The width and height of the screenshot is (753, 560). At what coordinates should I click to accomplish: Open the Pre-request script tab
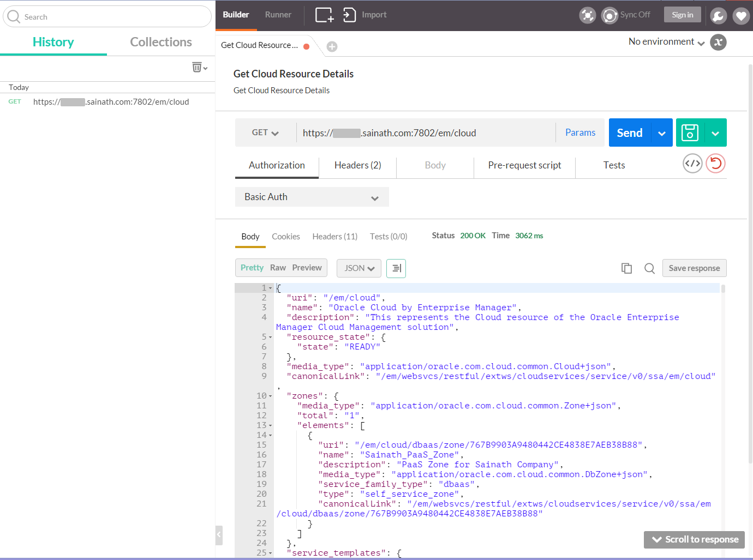click(524, 165)
